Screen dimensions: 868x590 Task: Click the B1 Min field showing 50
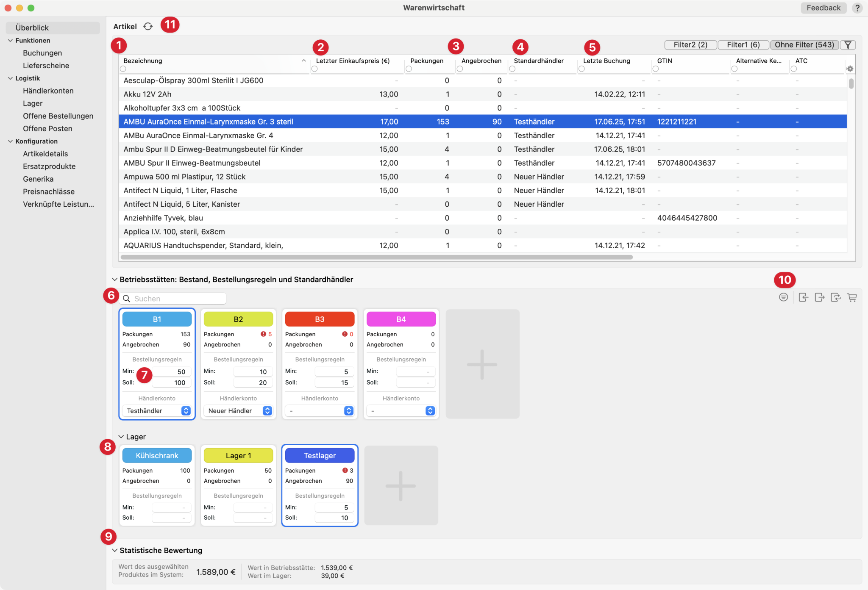pos(172,371)
